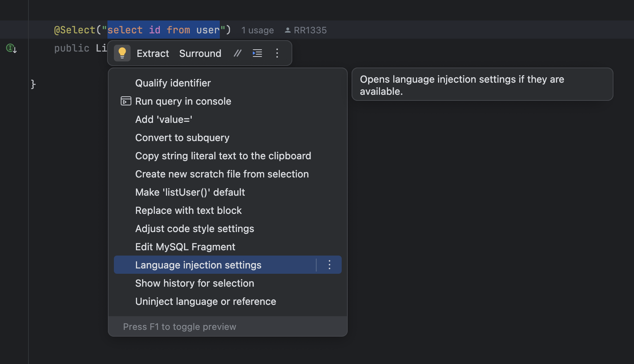634x364 pixels.
Task: Copy string literal text to the clipboard
Action: (x=223, y=156)
